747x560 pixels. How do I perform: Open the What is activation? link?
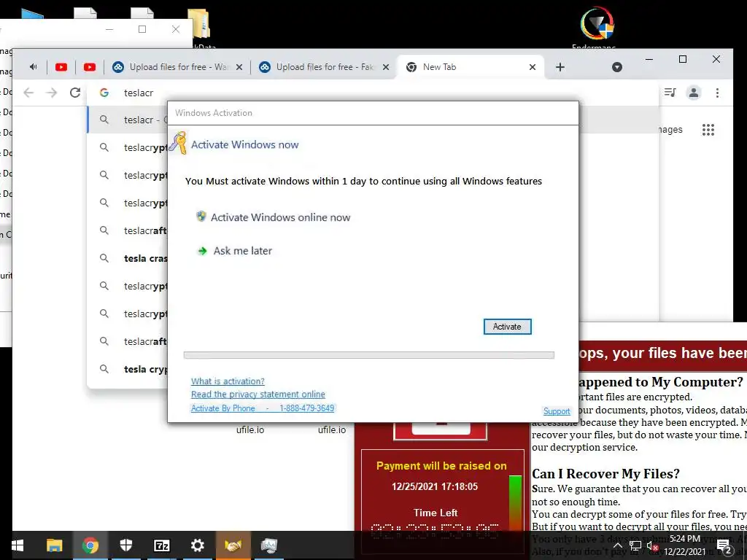tap(228, 381)
